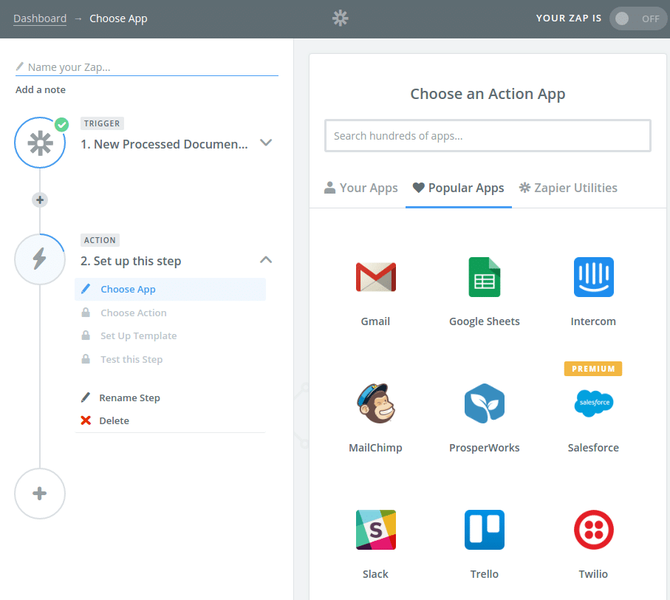Viewport: 670px width, 600px height.
Task: Add a new step with large plus circle
Action: click(40, 494)
